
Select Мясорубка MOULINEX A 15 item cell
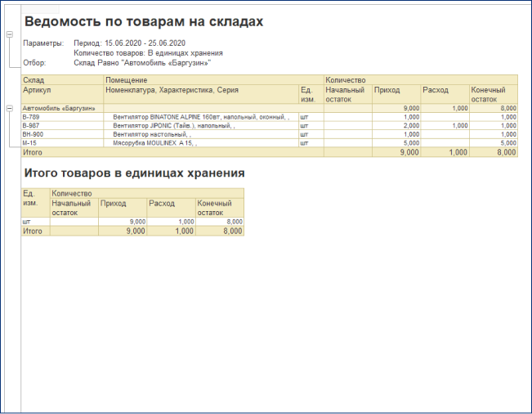point(201,143)
